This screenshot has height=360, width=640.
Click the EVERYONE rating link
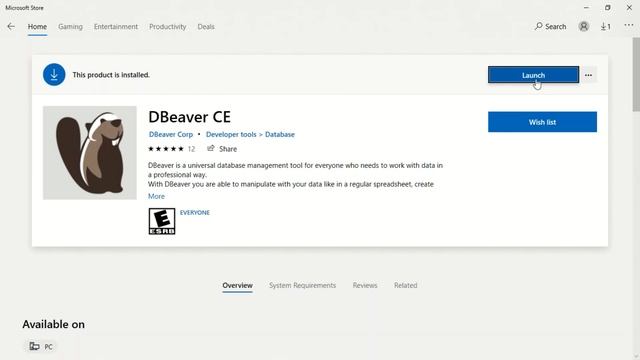(195, 213)
